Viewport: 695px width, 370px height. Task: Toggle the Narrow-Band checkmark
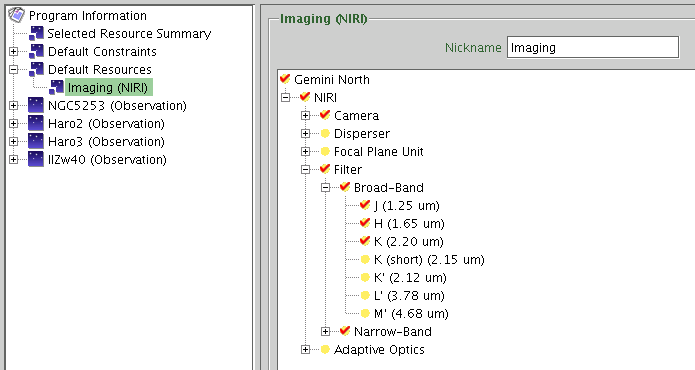(345, 331)
